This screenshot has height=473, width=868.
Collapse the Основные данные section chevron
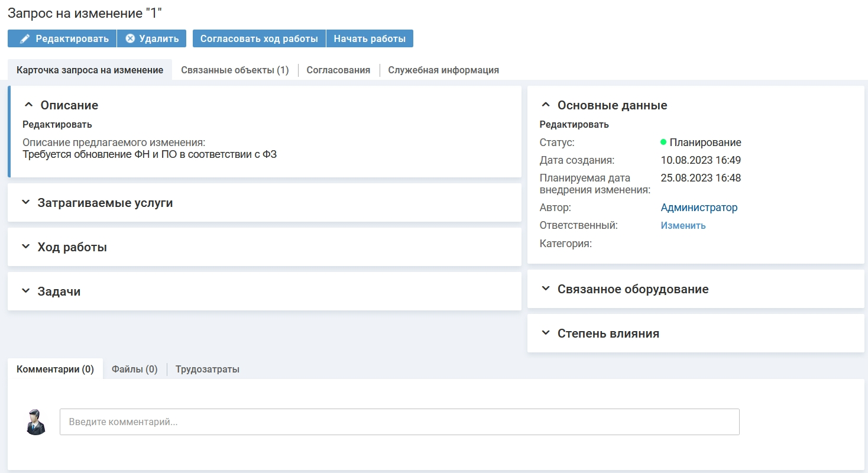[546, 105]
